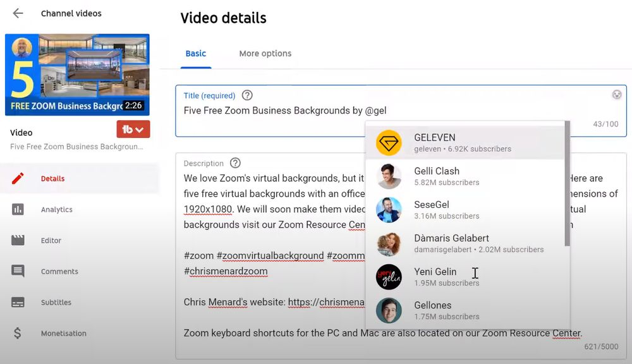Expand the red TubeBuddy dropdown button
This screenshot has height=364, width=632.
pos(133,130)
